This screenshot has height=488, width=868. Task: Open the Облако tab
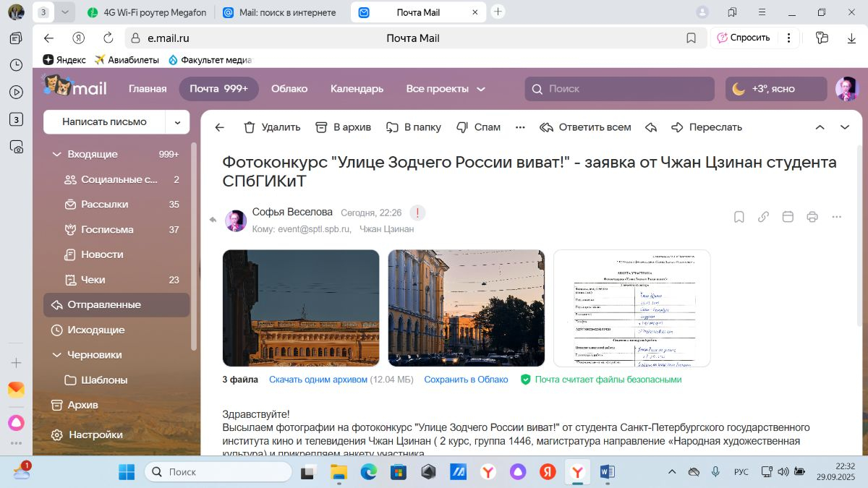coord(289,89)
